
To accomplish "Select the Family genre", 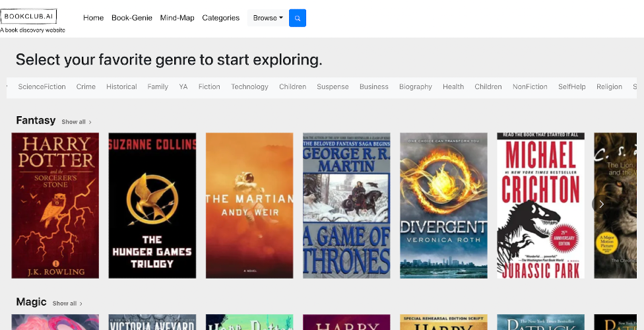I will pyautogui.click(x=158, y=86).
